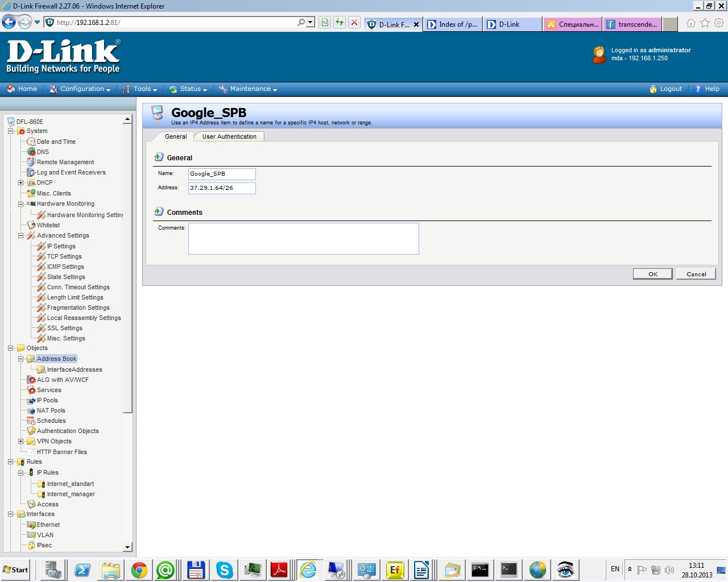Screen dimensions: 728x582
Task: Select the Remote Management icon
Action: tap(31, 162)
